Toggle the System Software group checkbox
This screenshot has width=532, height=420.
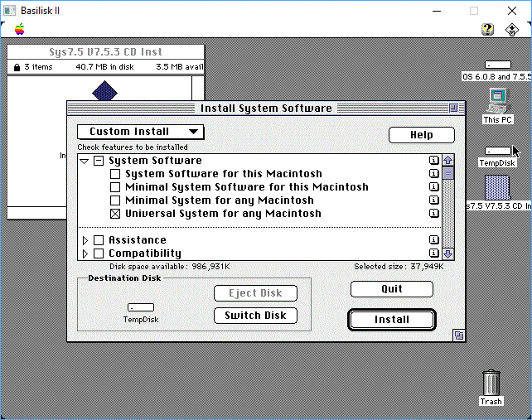tap(99, 161)
